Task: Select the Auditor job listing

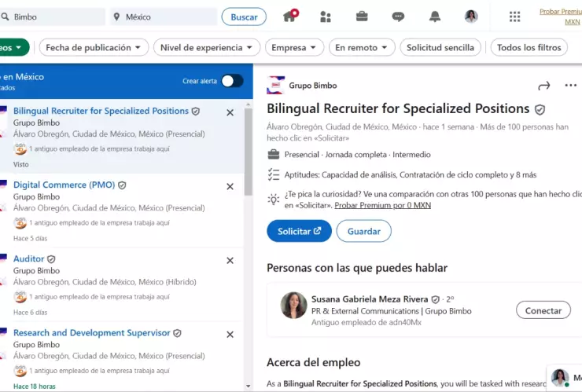Action: click(29, 258)
